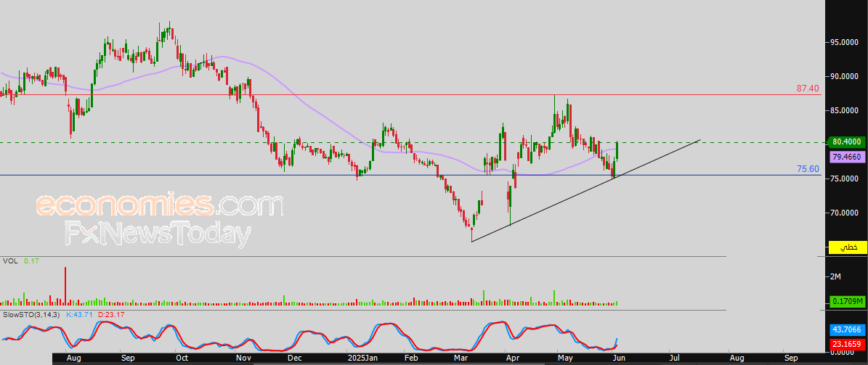Select the green 80.4000 current price tag
This screenshot has height=365, width=868.
pos(846,142)
